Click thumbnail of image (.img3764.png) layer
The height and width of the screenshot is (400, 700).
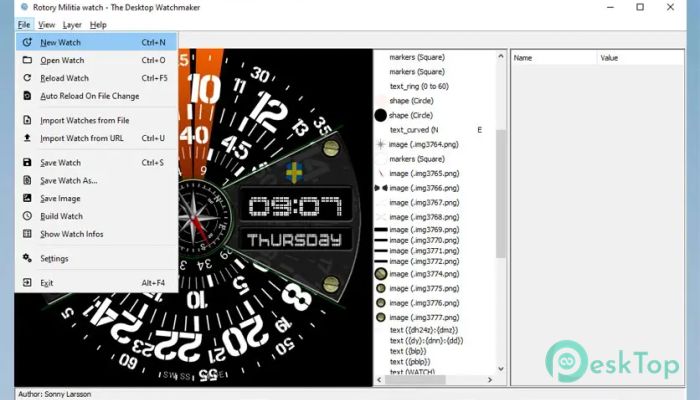(381, 144)
